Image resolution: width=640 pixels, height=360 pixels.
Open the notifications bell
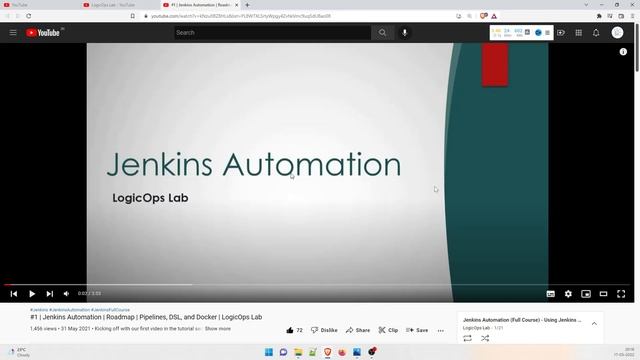[596, 33]
